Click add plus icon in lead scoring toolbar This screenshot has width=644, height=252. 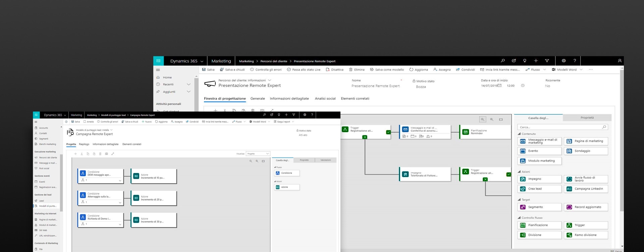(x=75, y=154)
